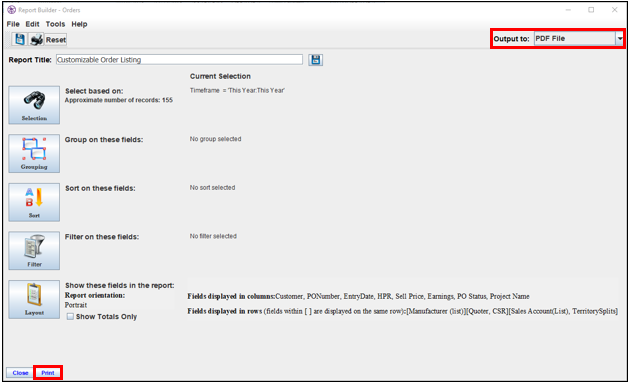Open the Filter funnel button
The image size is (631, 383).
34,251
